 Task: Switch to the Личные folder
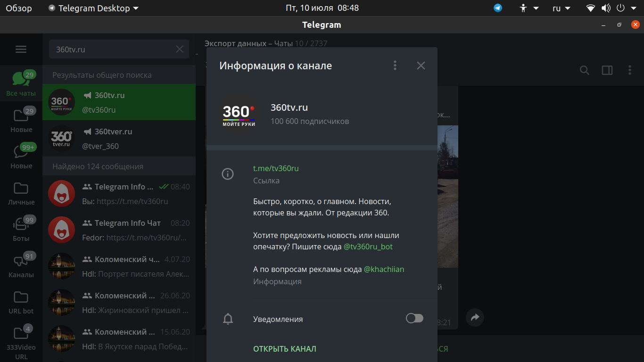tap(21, 192)
